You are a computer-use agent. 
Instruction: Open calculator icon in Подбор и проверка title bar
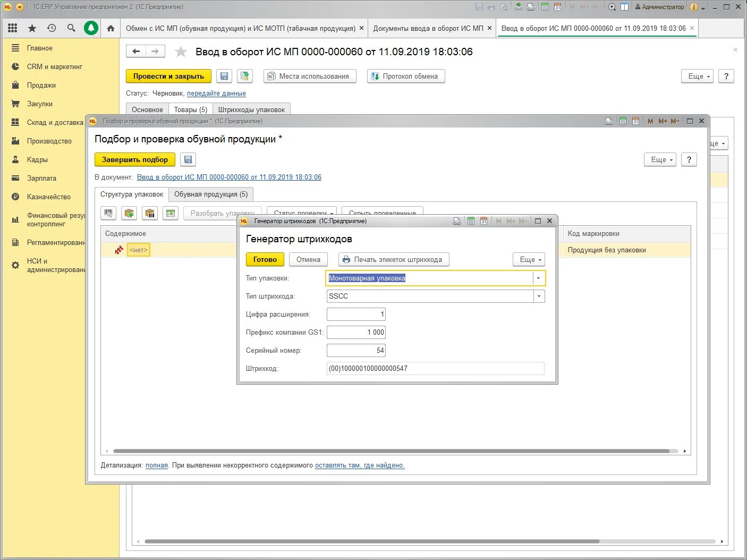pos(623,121)
